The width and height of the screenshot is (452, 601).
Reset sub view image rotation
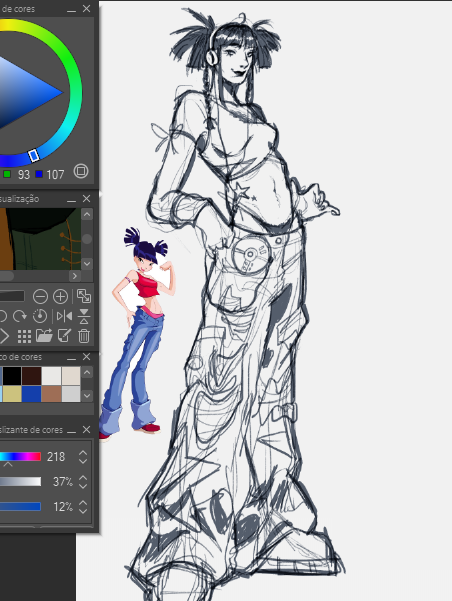40,316
